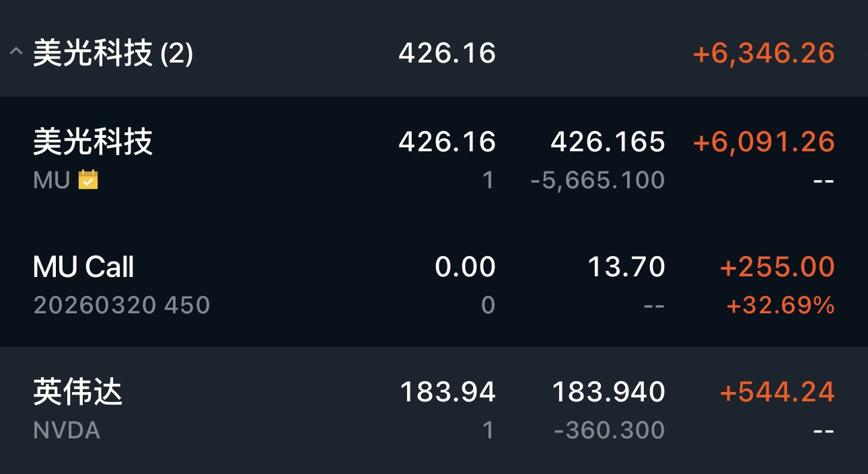Click the MU Call market value 0.00
Image resolution: width=868 pixels, height=474 pixels.
pyautogui.click(x=465, y=268)
